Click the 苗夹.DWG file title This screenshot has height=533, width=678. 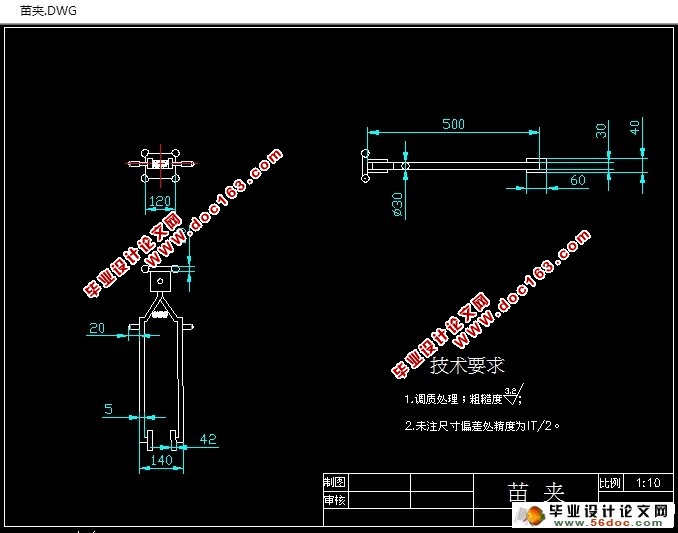(48, 10)
